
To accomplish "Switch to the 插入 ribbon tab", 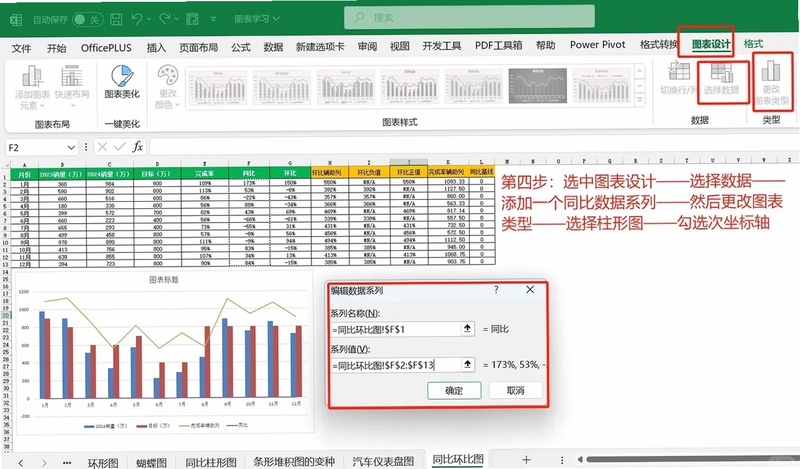I will coord(156,48).
